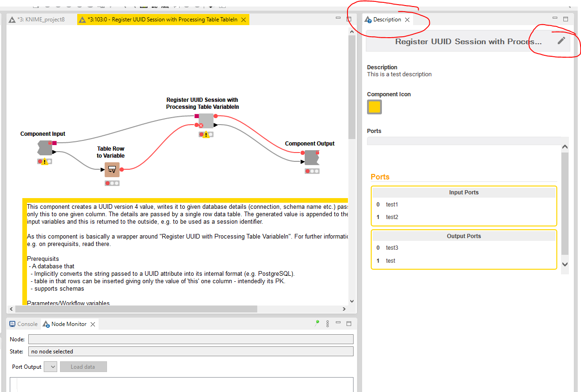Click the 'Parameters/Workflow variables' annotation line
The image size is (581, 392).
[x=68, y=304]
